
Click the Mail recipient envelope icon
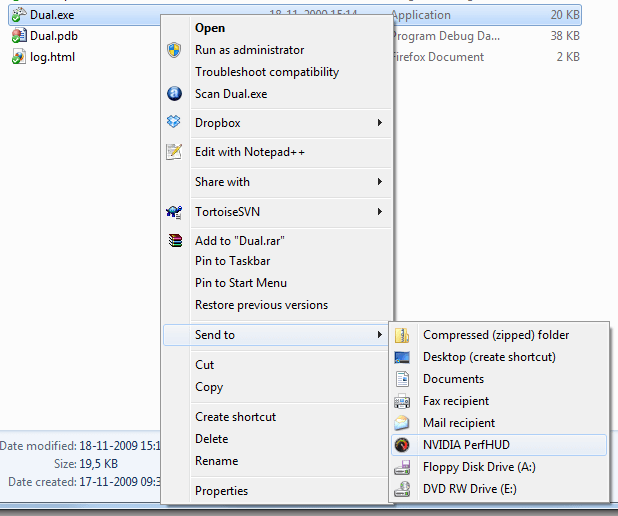point(402,423)
